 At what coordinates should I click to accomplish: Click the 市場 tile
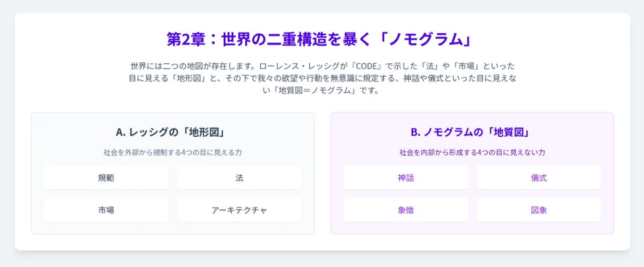[106, 210]
